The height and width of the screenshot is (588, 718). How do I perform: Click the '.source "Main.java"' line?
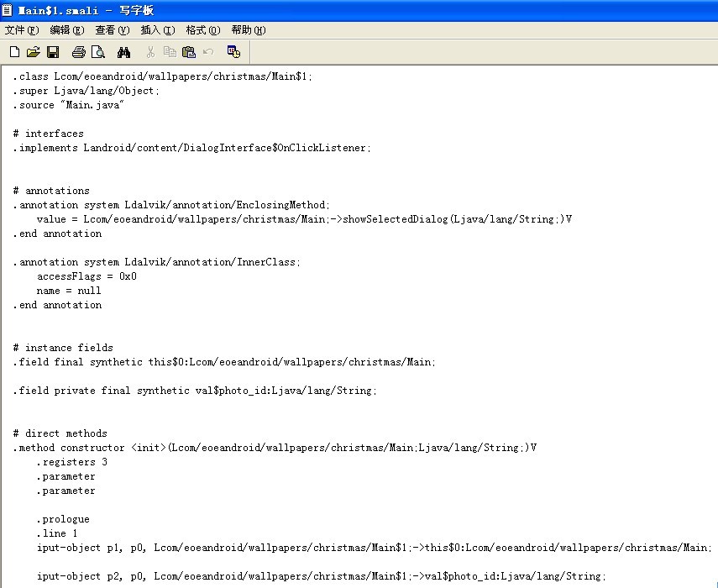click(68, 105)
